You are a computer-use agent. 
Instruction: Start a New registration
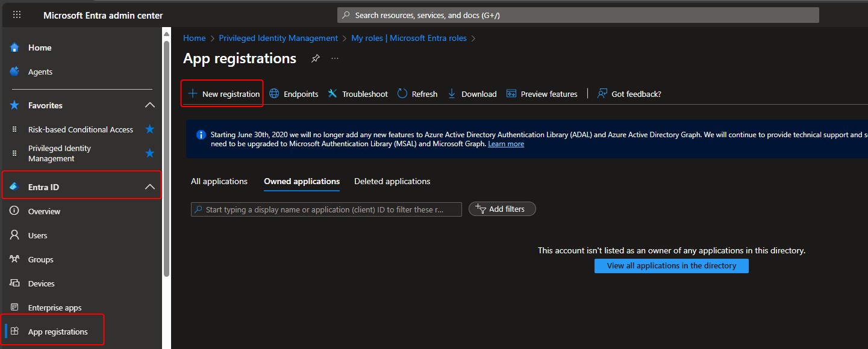coord(223,94)
